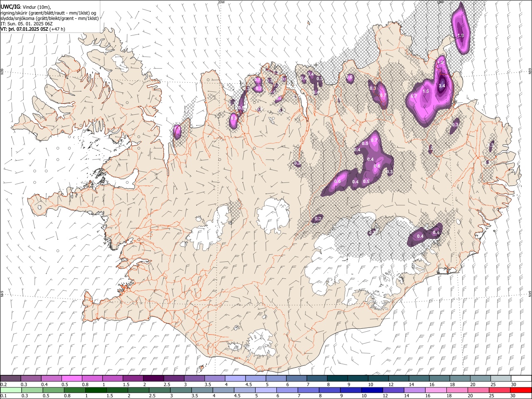Click the greyish purple 0.2–0.3 snow legend swatch
The image size is (532, 399).
(x=11, y=378)
